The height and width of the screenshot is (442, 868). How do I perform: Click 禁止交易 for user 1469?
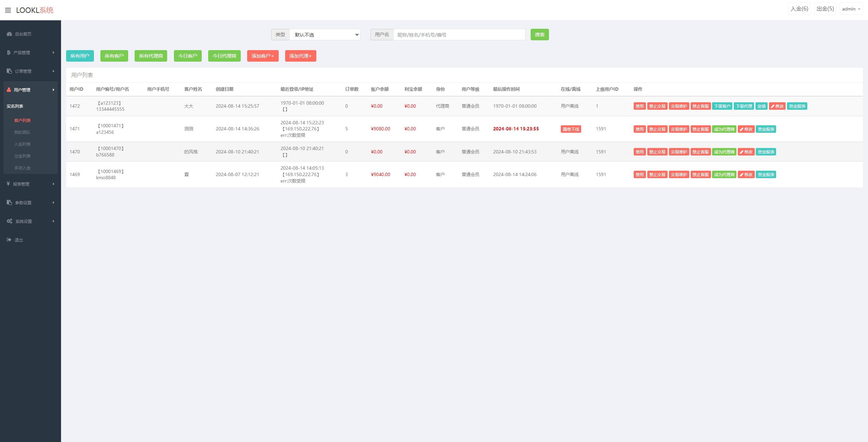click(x=657, y=175)
